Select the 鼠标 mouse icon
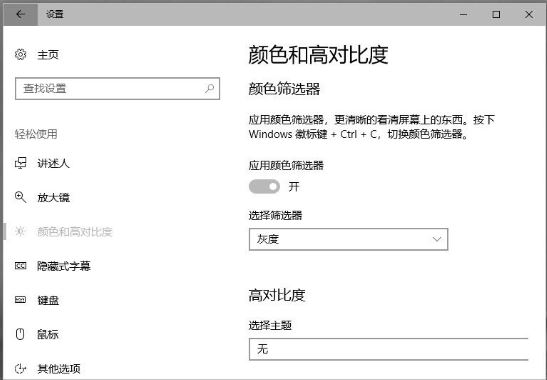547x380 pixels. 20,334
